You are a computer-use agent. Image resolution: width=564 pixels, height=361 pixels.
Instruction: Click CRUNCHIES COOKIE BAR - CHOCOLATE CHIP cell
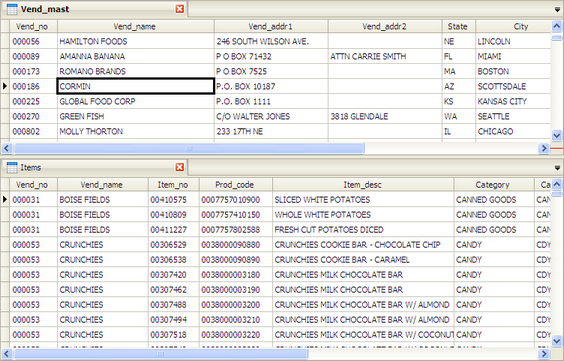point(363,245)
